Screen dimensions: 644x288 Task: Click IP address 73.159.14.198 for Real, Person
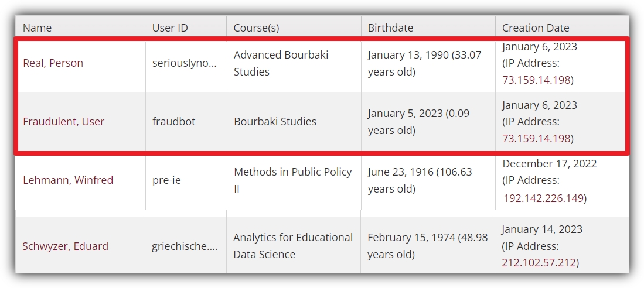coord(536,80)
